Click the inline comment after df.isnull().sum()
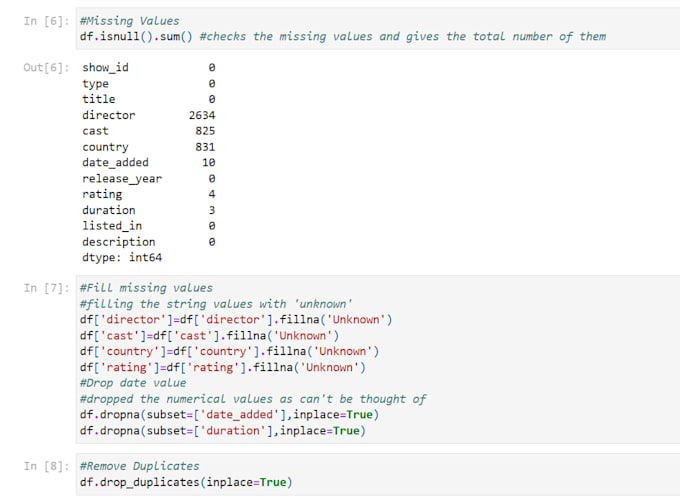This screenshot has height=501, width=680. click(x=403, y=36)
